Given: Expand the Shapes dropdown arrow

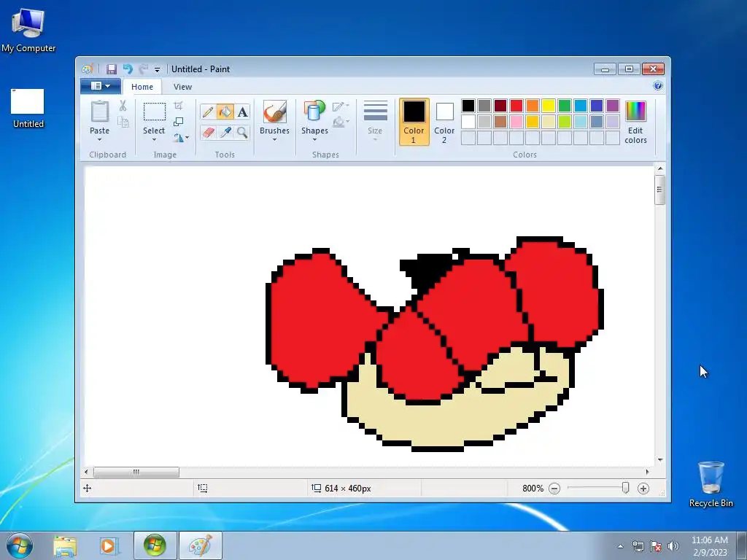Looking at the screenshot, I should tap(314, 139).
